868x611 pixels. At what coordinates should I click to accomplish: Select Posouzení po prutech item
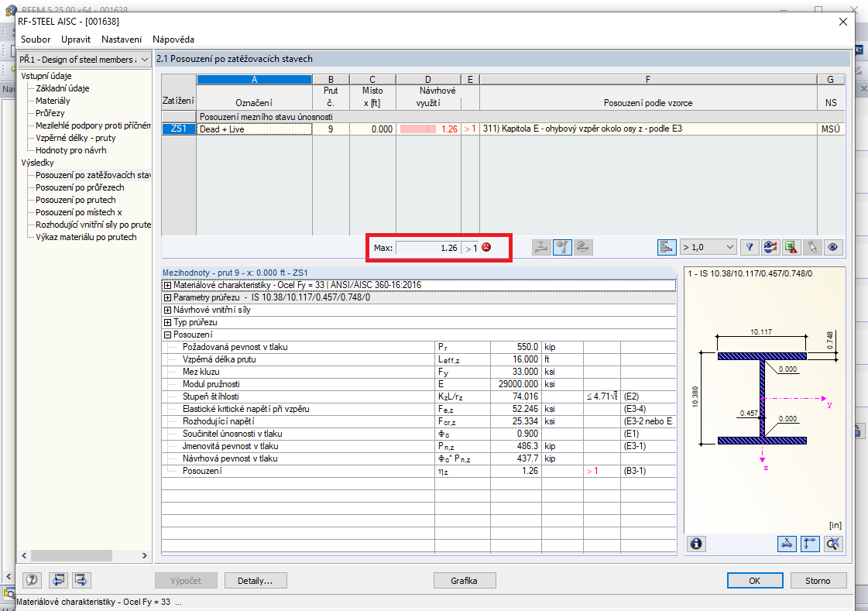click(x=76, y=200)
